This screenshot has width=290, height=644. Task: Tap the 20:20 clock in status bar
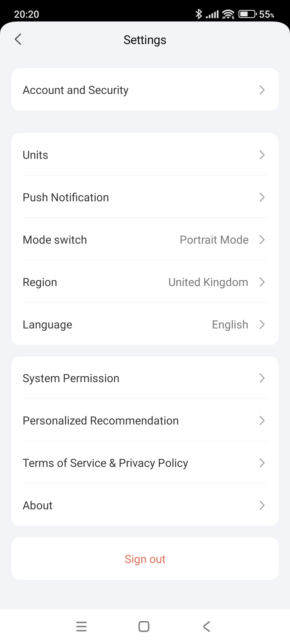click(x=27, y=14)
